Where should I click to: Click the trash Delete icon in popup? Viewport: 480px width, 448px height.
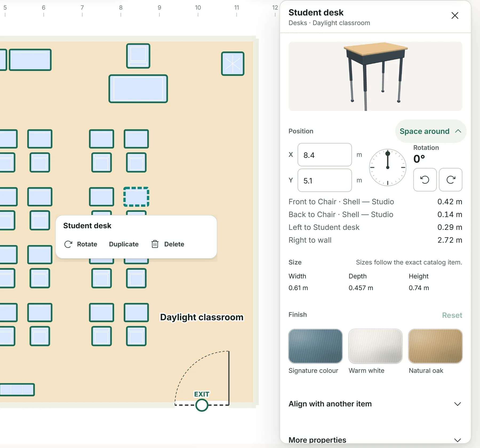point(155,244)
